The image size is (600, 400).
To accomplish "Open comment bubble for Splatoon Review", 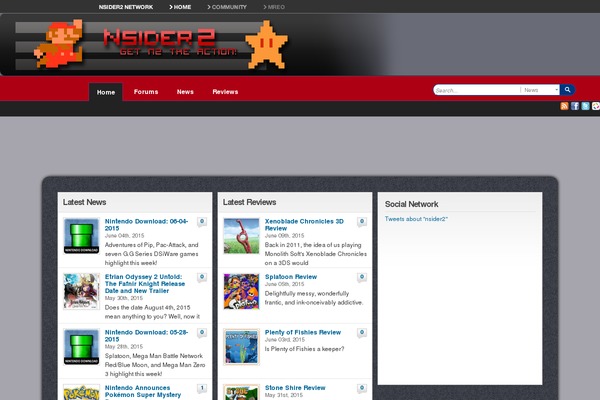I will [x=362, y=277].
